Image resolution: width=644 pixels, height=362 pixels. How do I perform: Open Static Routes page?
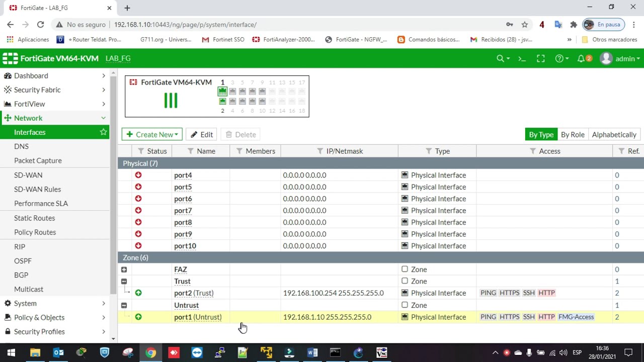click(x=34, y=218)
